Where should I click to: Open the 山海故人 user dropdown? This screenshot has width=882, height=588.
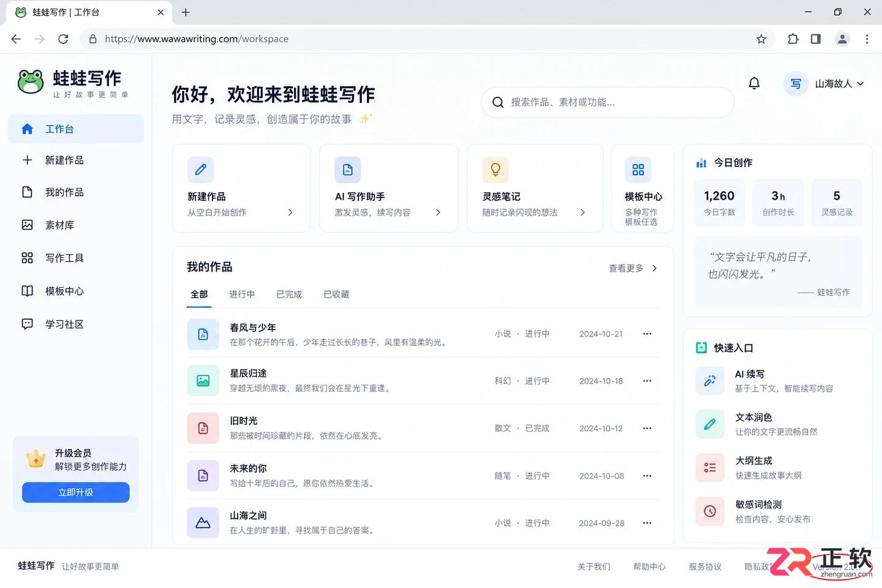(x=824, y=84)
